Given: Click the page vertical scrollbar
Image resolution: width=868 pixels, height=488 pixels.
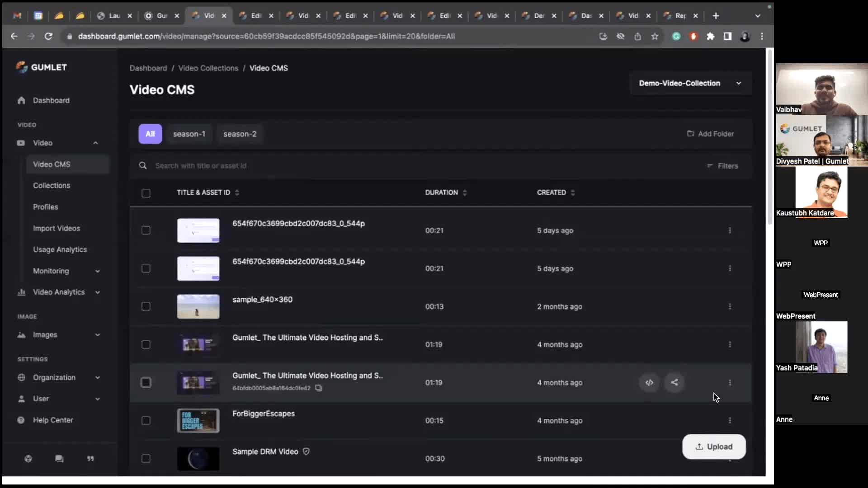Looking at the screenshot, I should 770,138.
